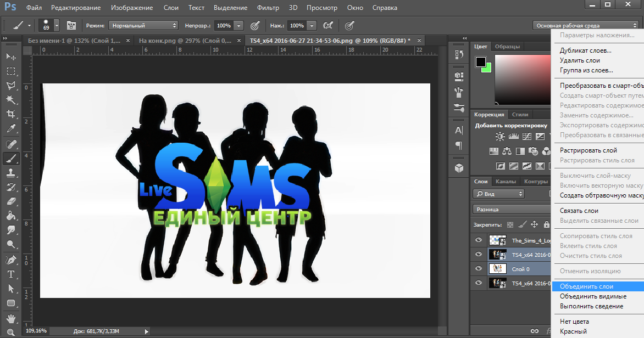
Task: Select the Spot Healing Brush tool
Action: click(x=11, y=144)
